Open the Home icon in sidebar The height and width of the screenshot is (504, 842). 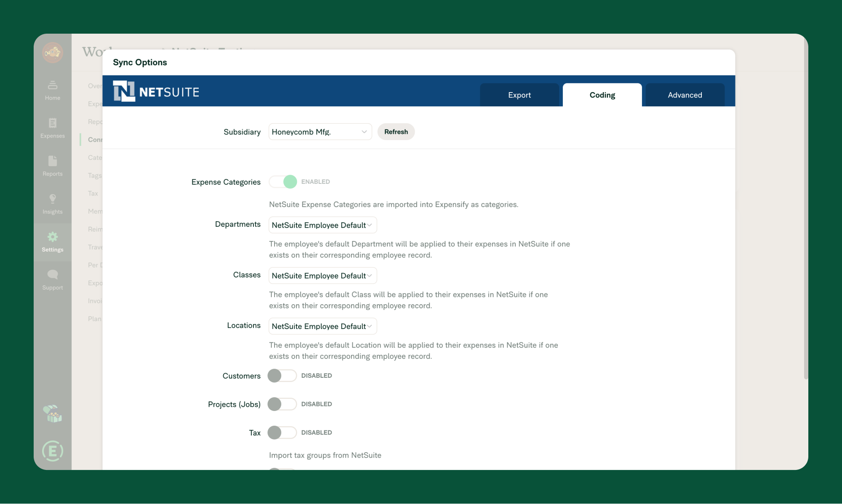(x=53, y=85)
